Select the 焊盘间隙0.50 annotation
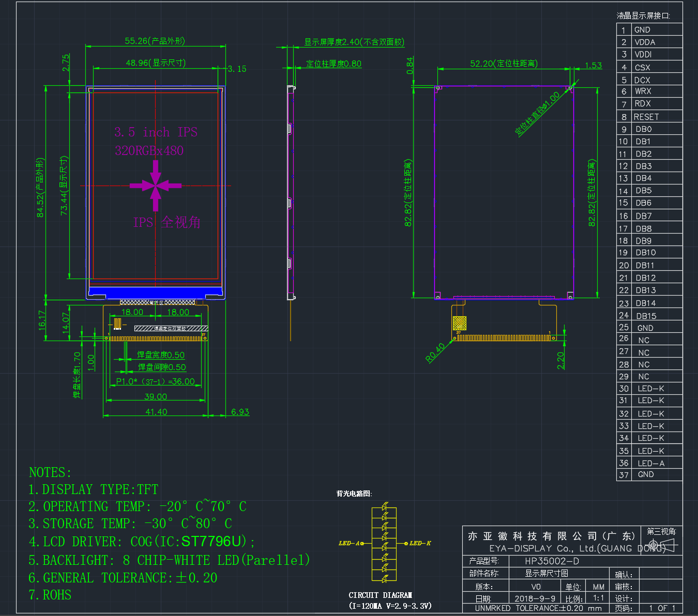 (x=162, y=367)
